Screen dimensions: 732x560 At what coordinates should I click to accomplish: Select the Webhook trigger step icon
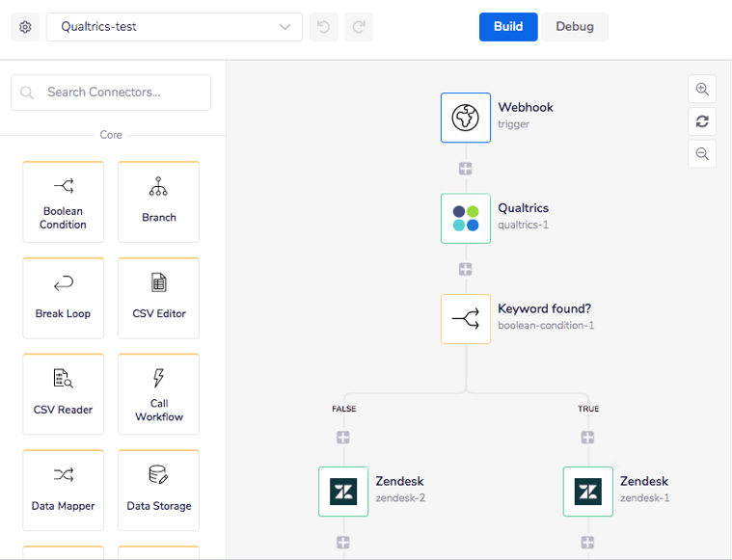tap(466, 118)
